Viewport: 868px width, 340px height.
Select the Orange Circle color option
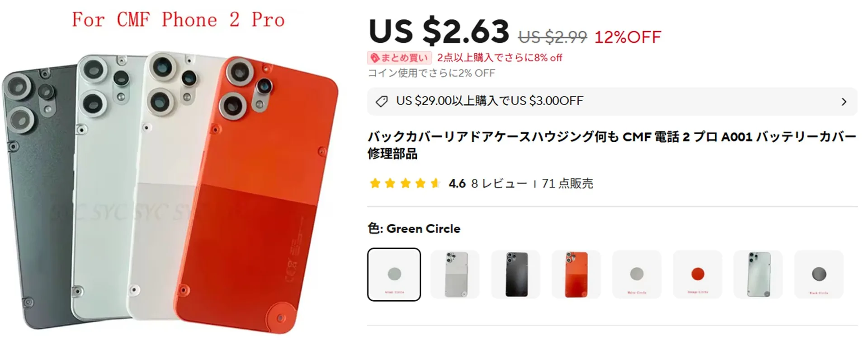[698, 274]
